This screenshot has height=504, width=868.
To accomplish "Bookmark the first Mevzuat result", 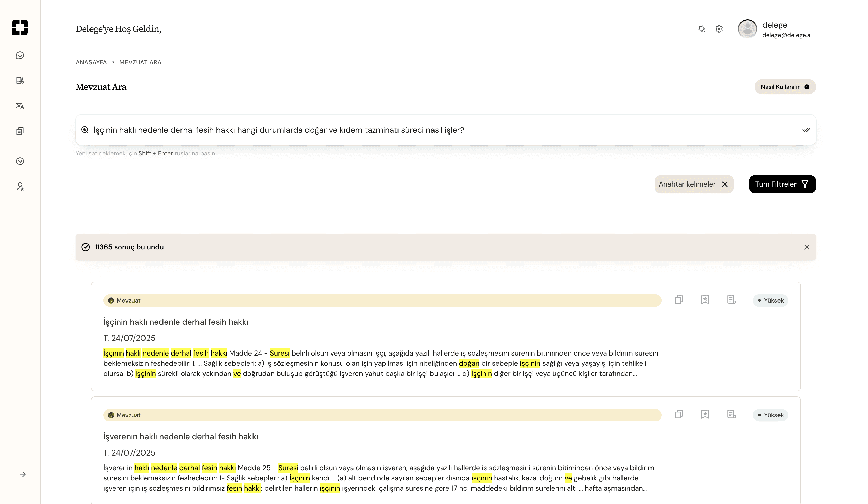I will pyautogui.click(x=705, y=299).
